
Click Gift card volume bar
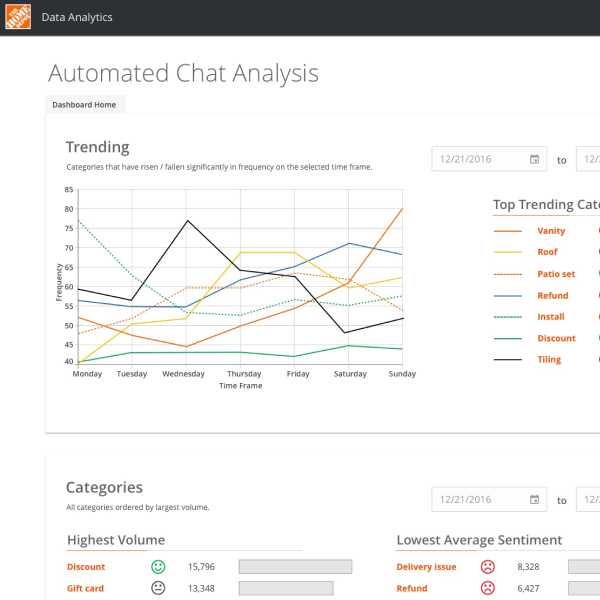286,588
